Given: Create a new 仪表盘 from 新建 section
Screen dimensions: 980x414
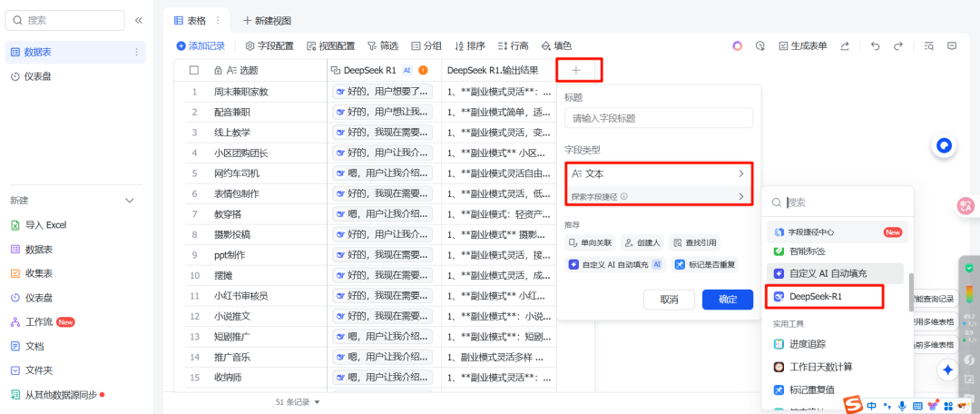Looking at the screenshot, I should (34, 298).
